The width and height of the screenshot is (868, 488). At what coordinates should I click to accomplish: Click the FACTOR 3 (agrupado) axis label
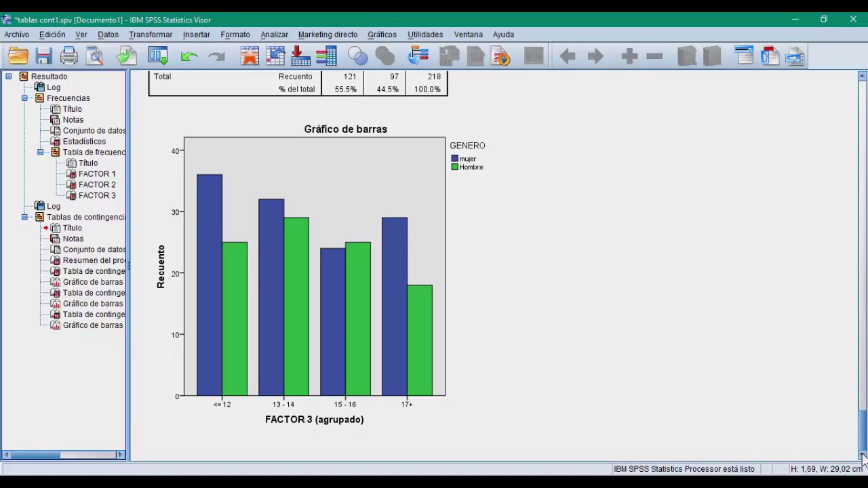(315, 420)
